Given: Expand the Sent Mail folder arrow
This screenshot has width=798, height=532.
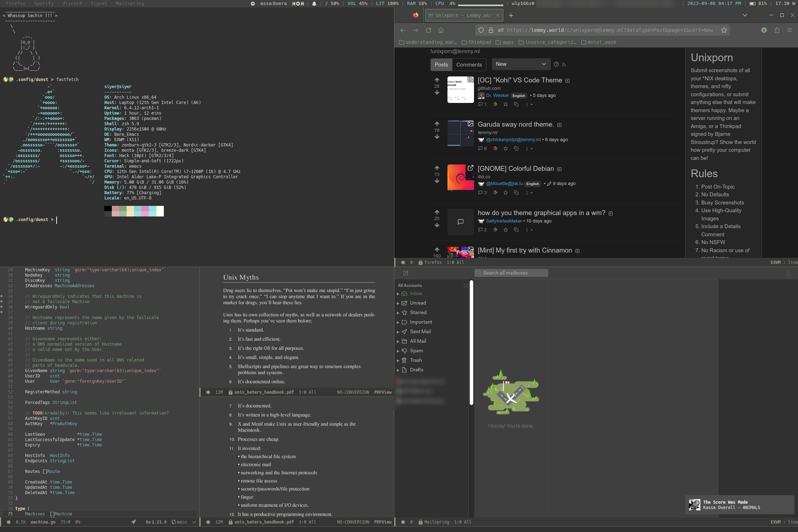Looking at the screenshot, I should coord(398,332).
